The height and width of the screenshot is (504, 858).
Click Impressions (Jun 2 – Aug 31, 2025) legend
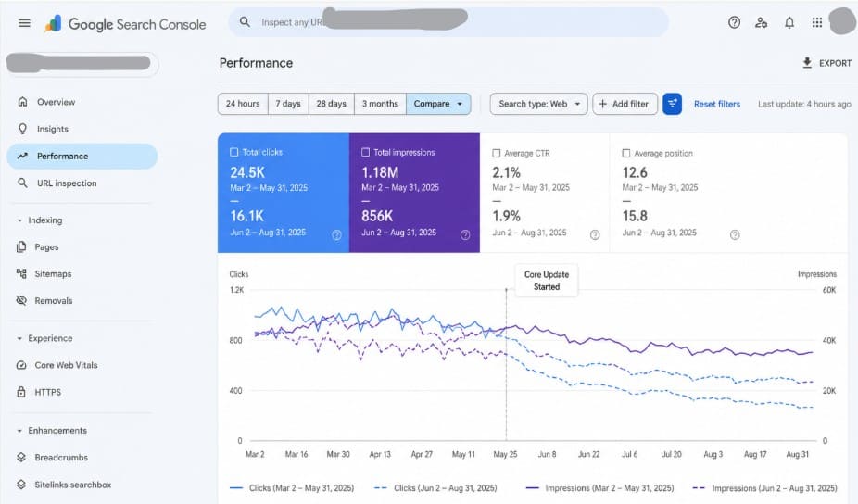pyautogui.click(x=765, y=487)
